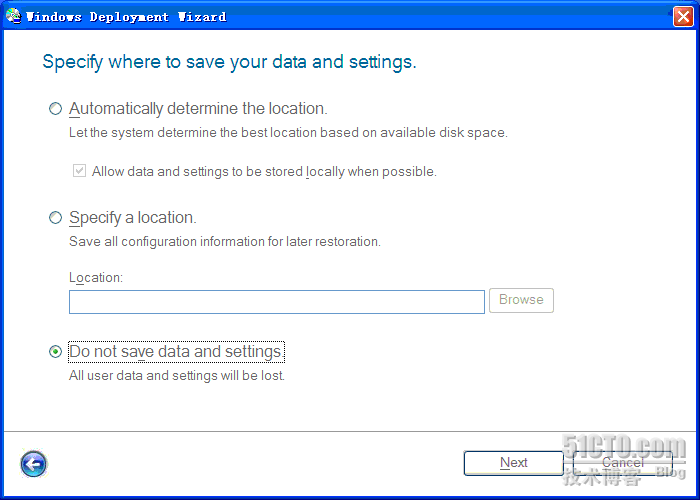Click the Cancel button
The width and height of the screenshot is (700, 500).
coord(622,463)
